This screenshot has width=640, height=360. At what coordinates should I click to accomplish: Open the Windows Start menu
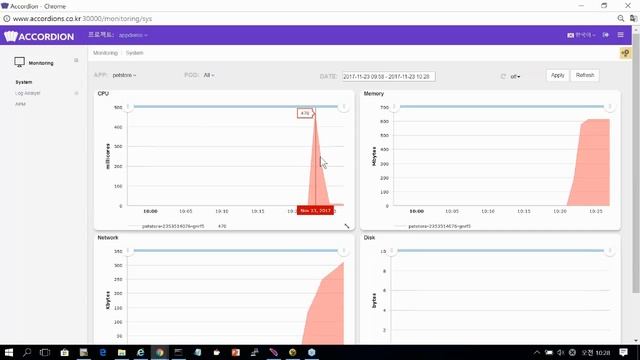point(9,353)
